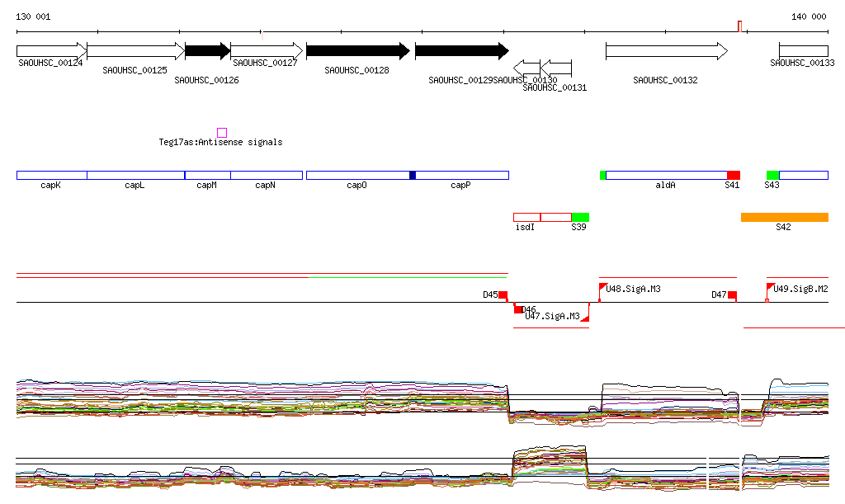Select the capP segment bar

click(462, 175)
